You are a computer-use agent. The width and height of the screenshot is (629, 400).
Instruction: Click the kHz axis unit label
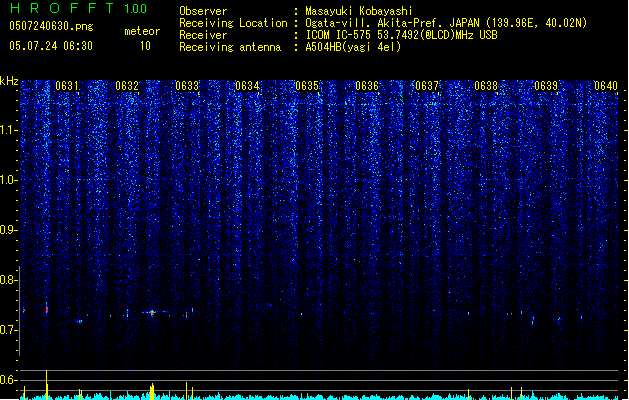pyautogui.click(x=9, y=81)
